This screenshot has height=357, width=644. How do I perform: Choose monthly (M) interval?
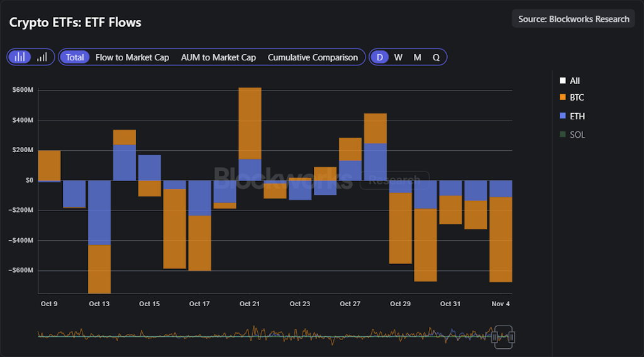(x=417, y=57)
